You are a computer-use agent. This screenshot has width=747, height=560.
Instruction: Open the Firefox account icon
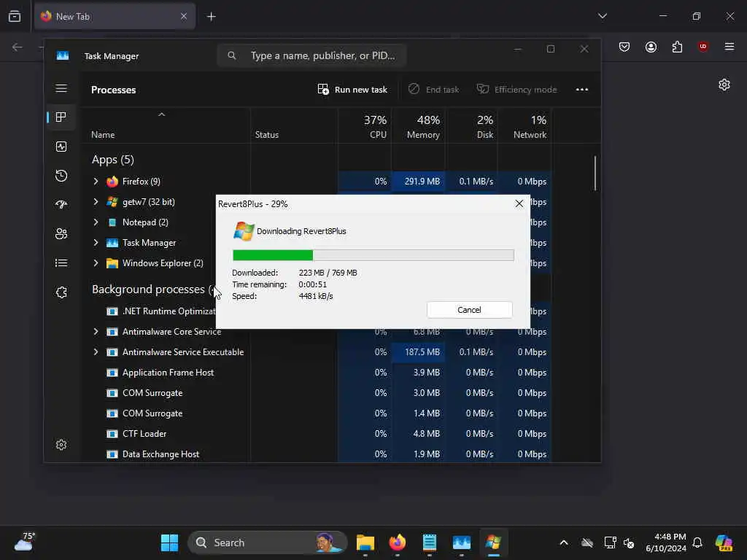coord(651,47)
